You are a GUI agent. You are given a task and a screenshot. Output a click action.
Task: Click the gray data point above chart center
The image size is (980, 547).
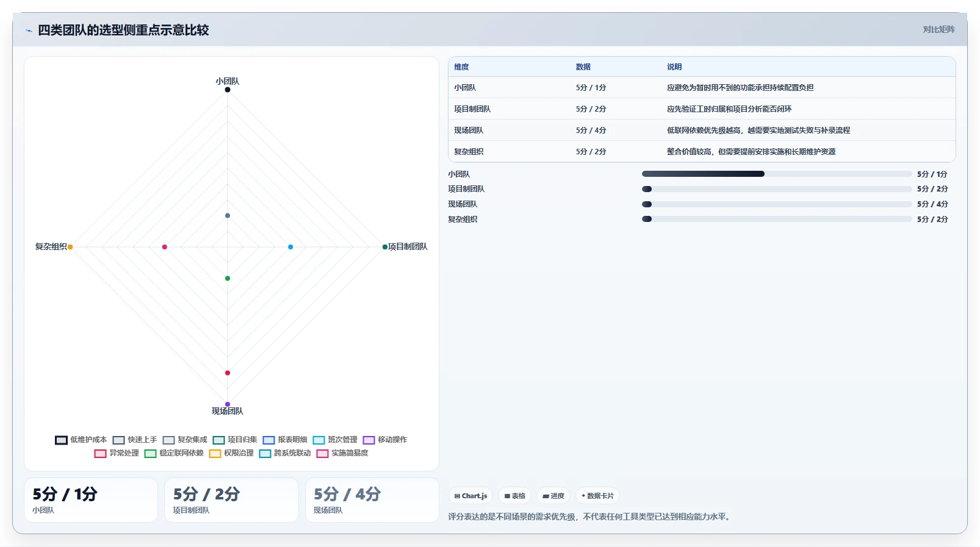228,215
